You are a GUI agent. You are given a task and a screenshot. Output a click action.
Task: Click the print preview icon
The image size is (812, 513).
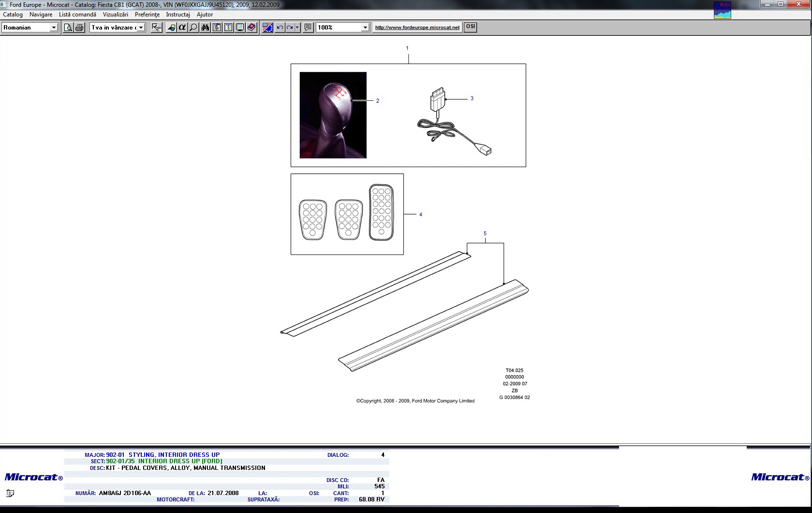(x=68, y=28)
